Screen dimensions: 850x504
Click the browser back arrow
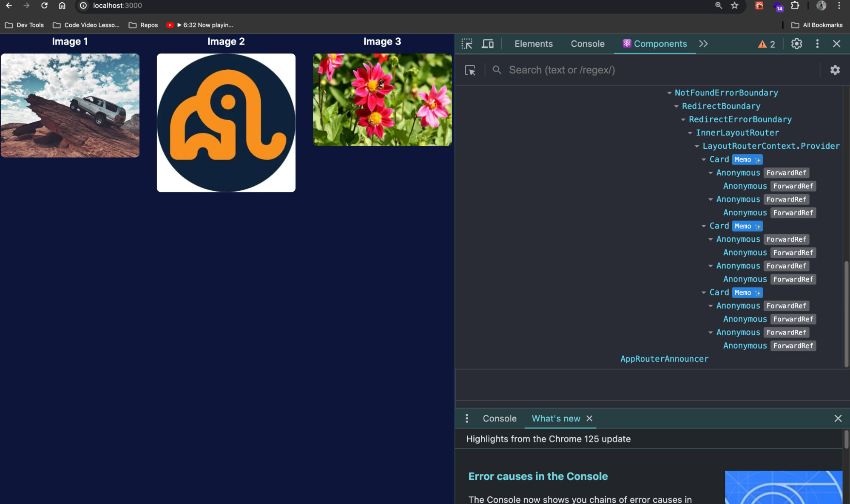[x=9, y=6]
